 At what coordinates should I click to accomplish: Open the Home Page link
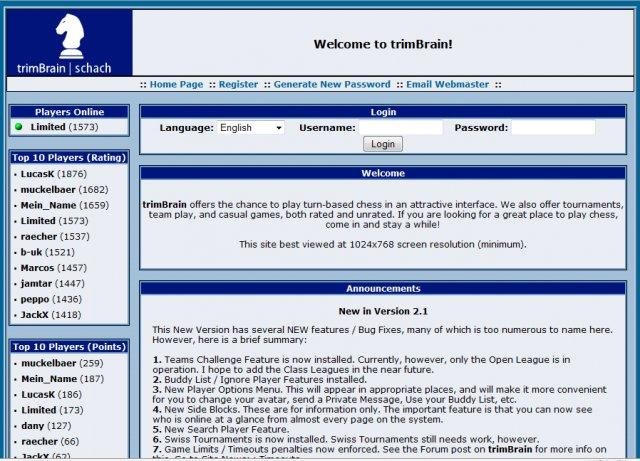[176, 84]
